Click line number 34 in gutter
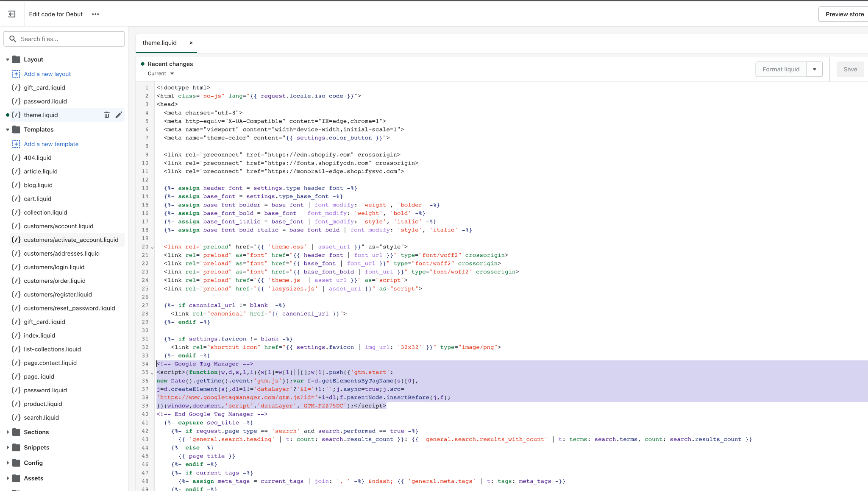 tap(145, 364)
